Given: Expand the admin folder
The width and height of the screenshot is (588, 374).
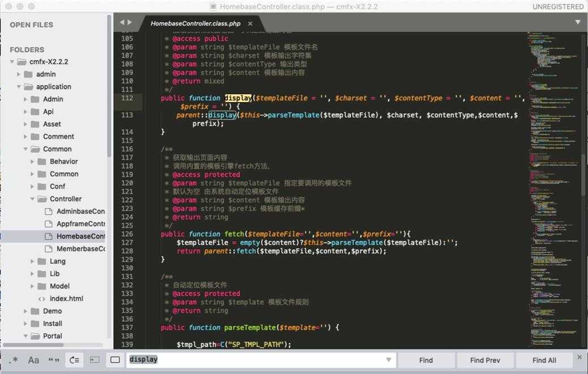Looking at the screenshot, I should [18, 74].
